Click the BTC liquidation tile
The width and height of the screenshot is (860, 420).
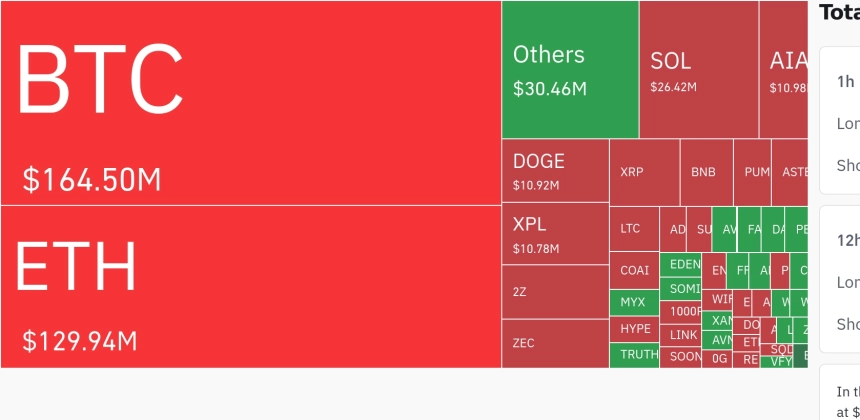pyautogui.click(x=250, y=103)
